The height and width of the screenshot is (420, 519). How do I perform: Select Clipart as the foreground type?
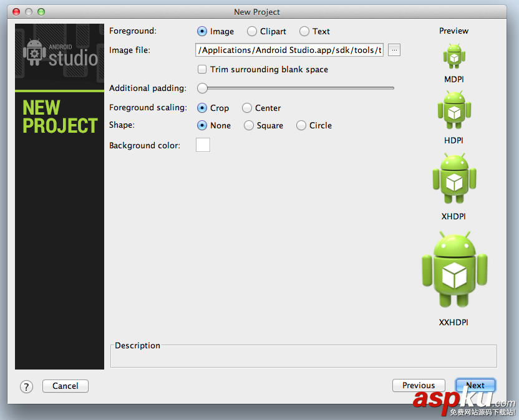click(x=252, y=31)
